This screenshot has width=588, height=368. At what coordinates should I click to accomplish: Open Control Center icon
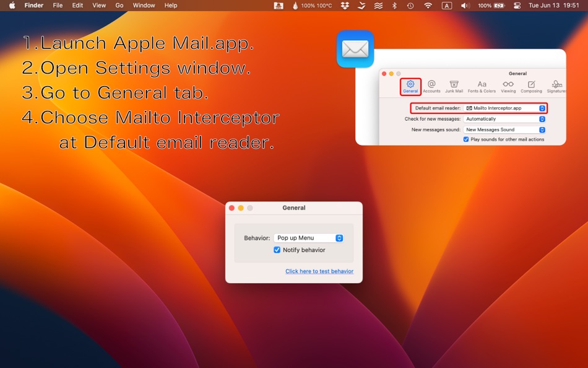click(517, 5)
